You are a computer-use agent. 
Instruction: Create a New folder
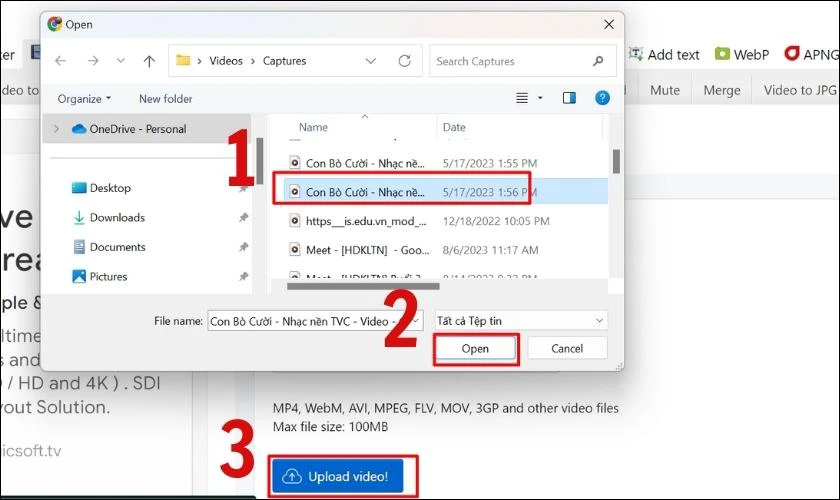[x=166, y=99]
